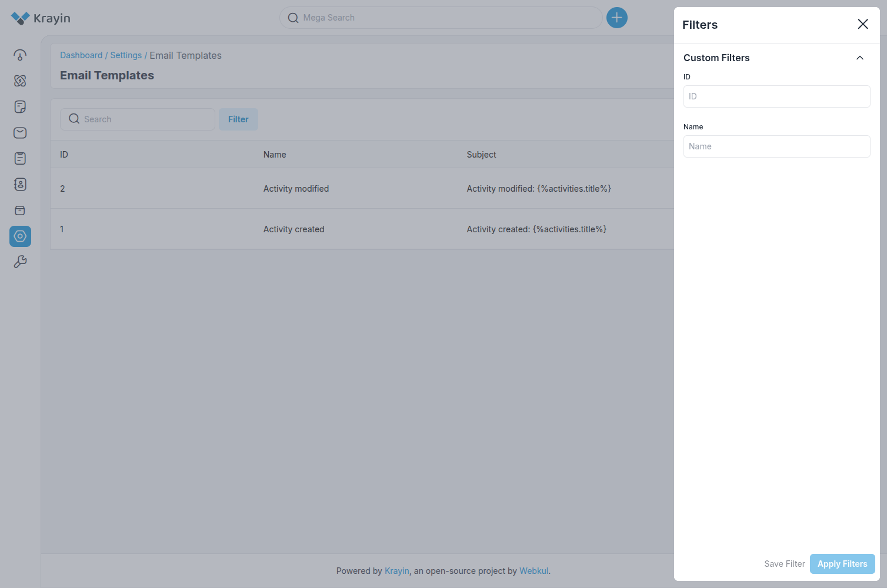Click the ID cell '1'
The width and height of the screenshot is (887, 588).
[x=62, y=229]
